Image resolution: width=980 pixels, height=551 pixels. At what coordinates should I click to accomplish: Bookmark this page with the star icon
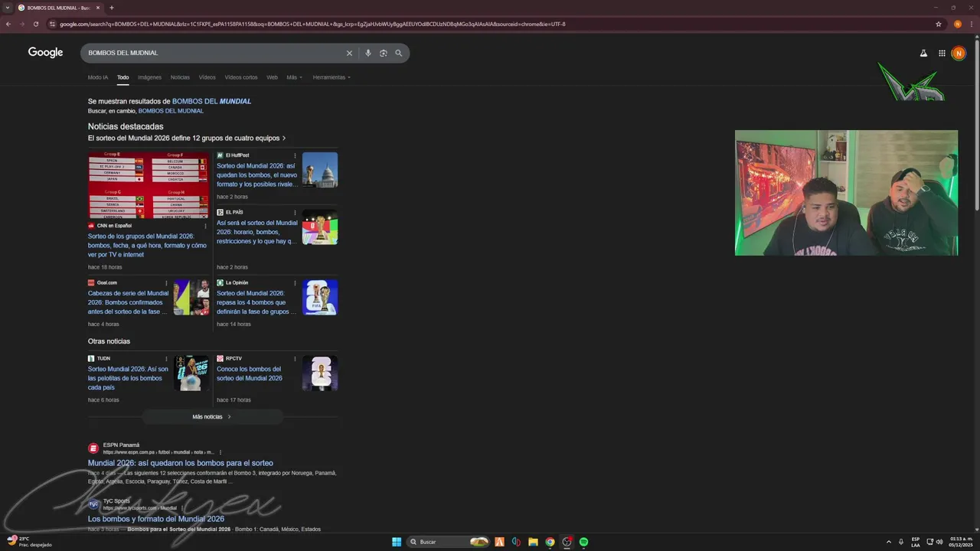(x=939, y=24)
